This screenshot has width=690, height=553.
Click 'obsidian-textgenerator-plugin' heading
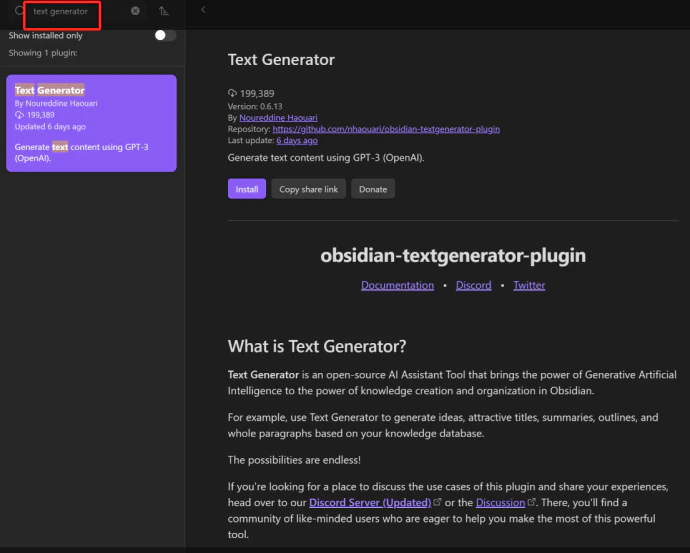pyautogui.click(x=453, y=256)
